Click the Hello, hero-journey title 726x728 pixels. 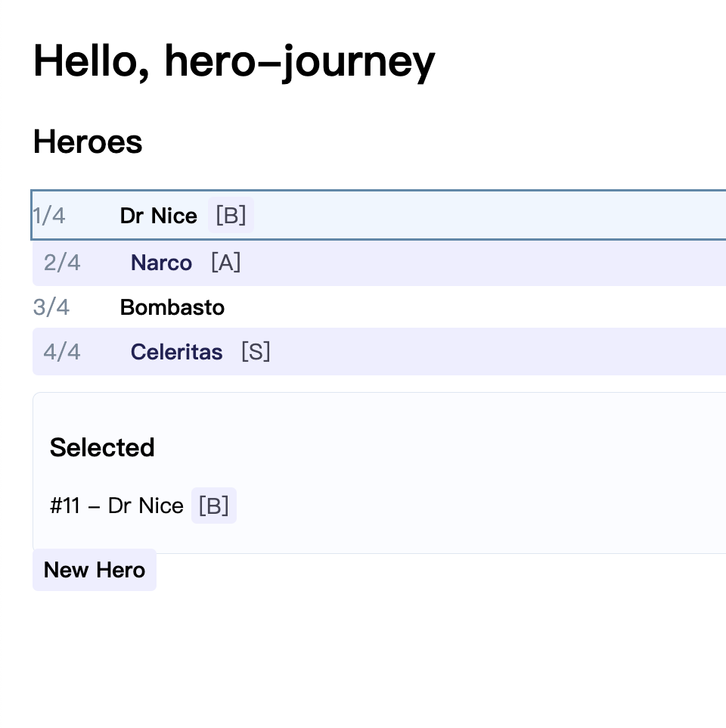[234, 61]
